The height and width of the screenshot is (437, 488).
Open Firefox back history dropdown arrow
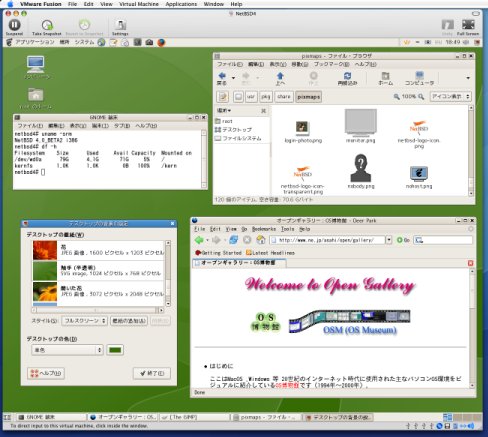point(207,240)
